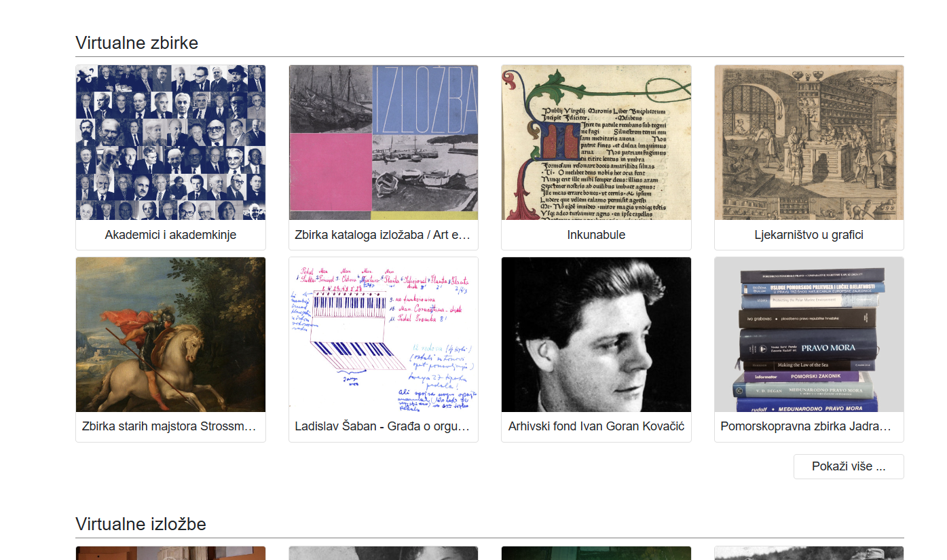
Task: Select the Zbirka starih majstora Strossmayer caption
Action: tap(170, 427)
